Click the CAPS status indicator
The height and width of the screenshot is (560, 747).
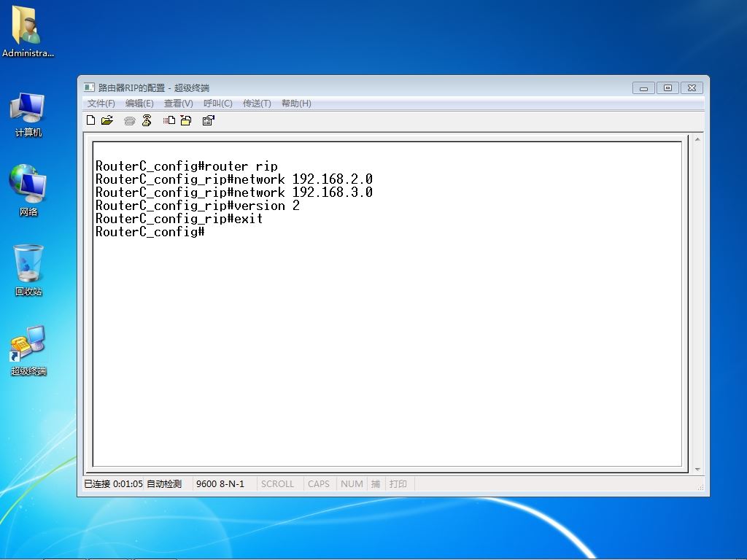[x=319, y=484]
